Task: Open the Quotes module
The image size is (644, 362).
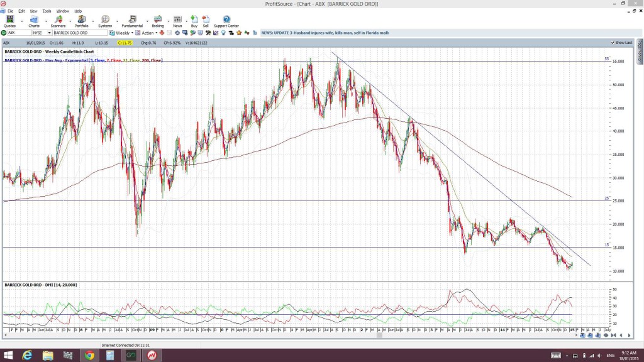Action: tap(9, 21)
